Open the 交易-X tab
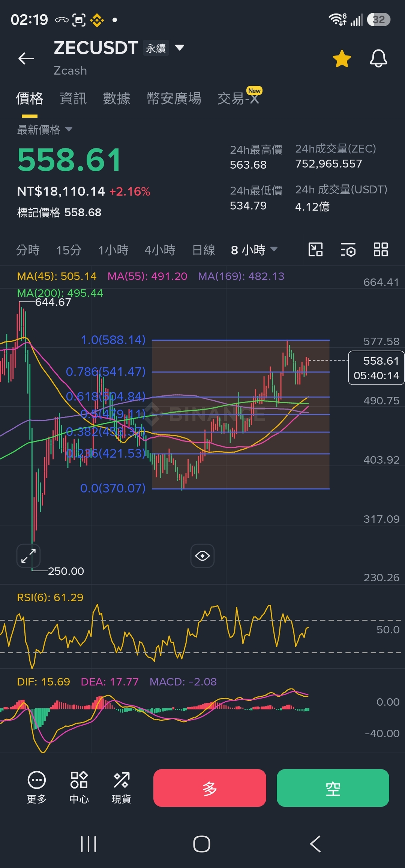This screenshot has height=868, width=405. coord(239,99)
